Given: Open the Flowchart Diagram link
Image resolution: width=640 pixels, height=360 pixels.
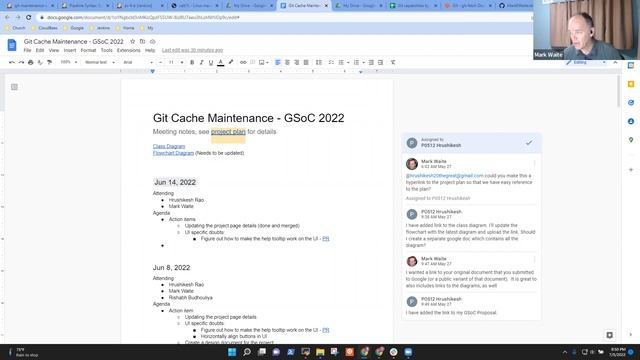Looking at the screenshot, I should coord(173,153).
